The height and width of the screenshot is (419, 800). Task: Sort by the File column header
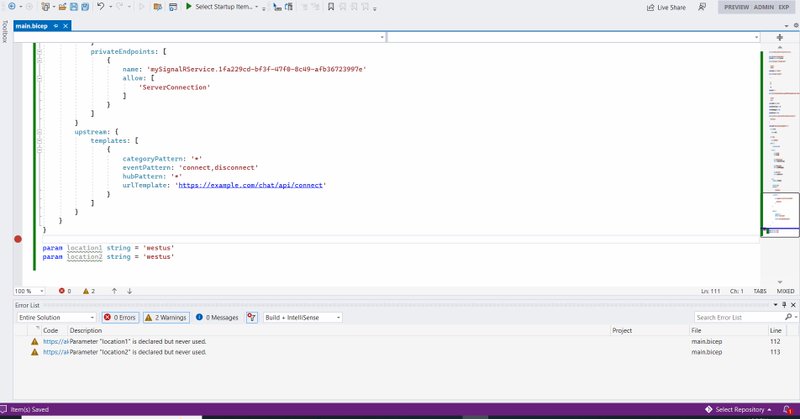pos(696,331)
